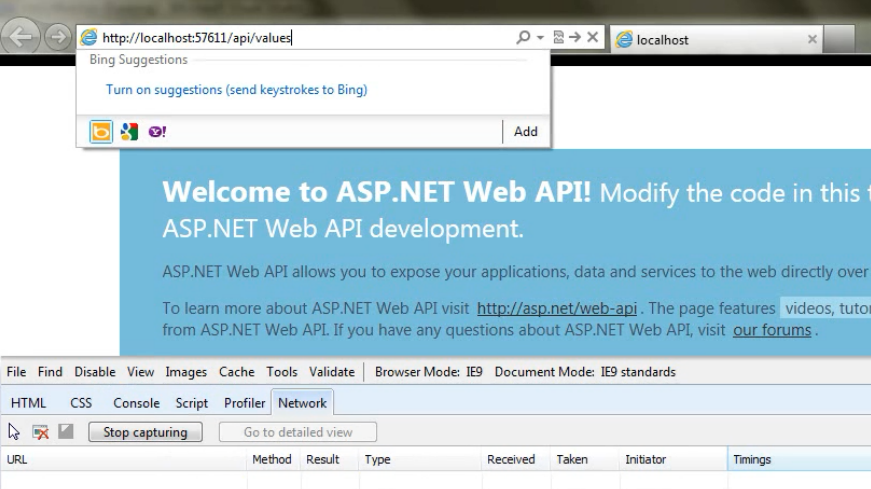The image size is (871, 489).
Task: Click the search magnifier icon in address bar
Action: point(523,37)
